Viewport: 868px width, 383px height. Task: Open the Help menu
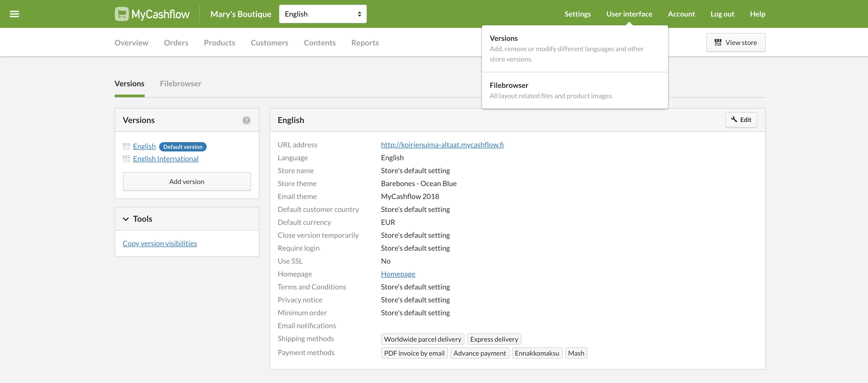coord(757,14)
